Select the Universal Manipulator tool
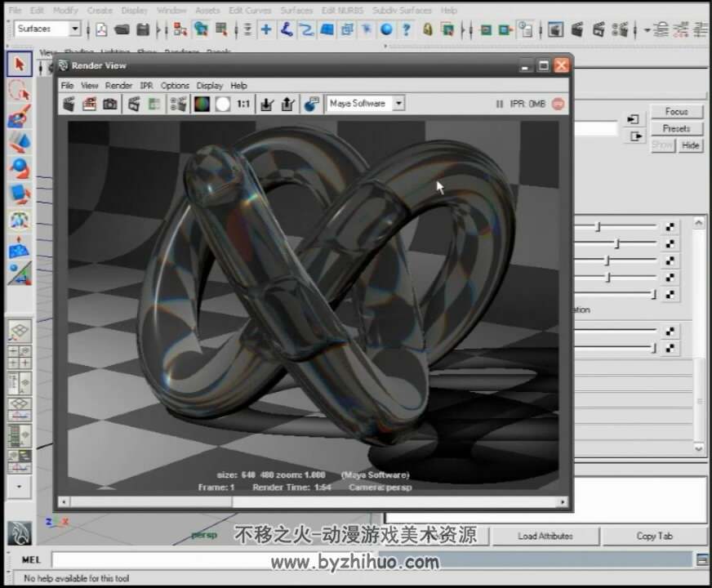This screenshot has height=588, width=712. click(20, 220)
